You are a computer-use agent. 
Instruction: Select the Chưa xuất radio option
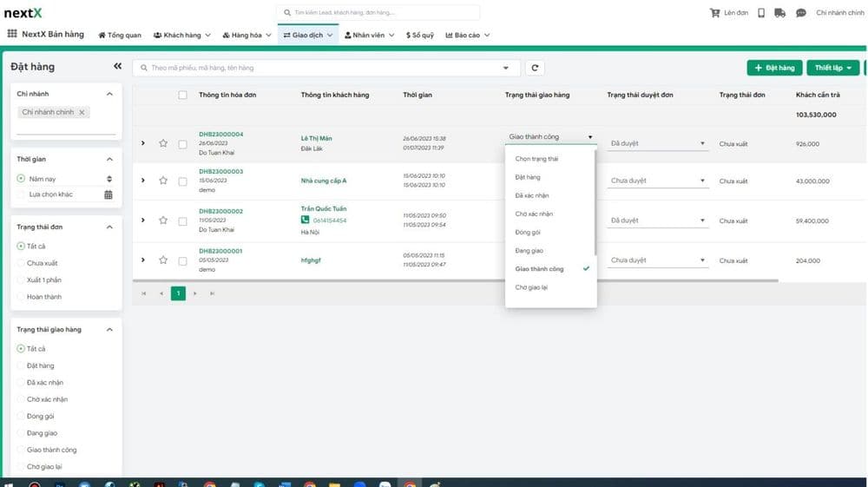[22, 263]
